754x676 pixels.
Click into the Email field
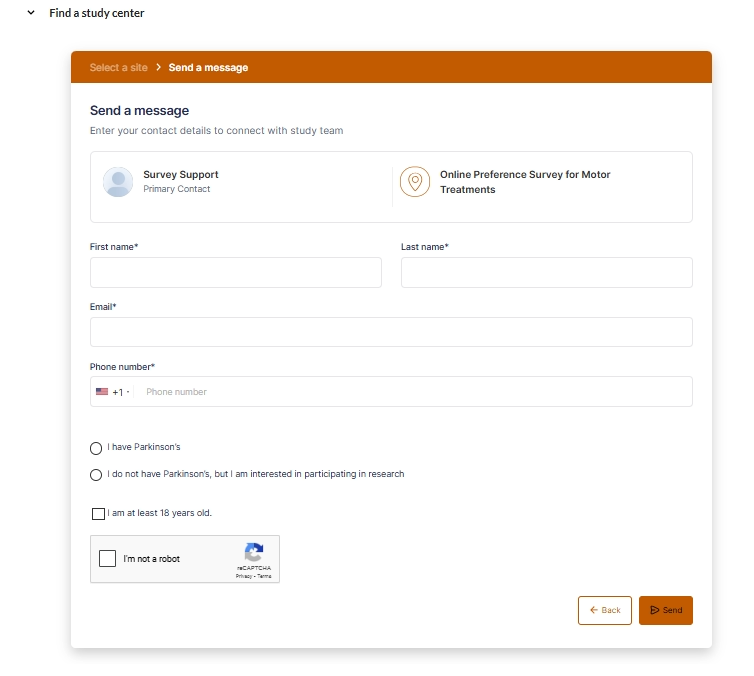pos(391,332)
